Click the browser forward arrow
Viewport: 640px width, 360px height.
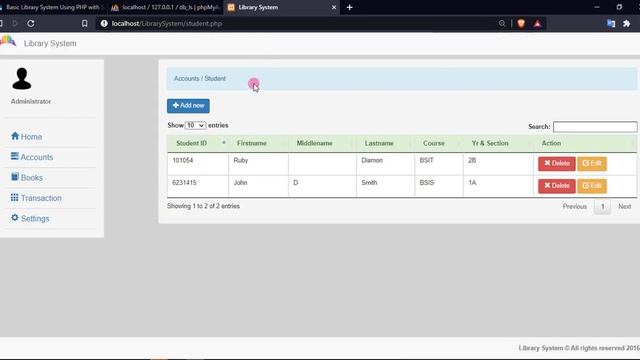click(15, 24)
